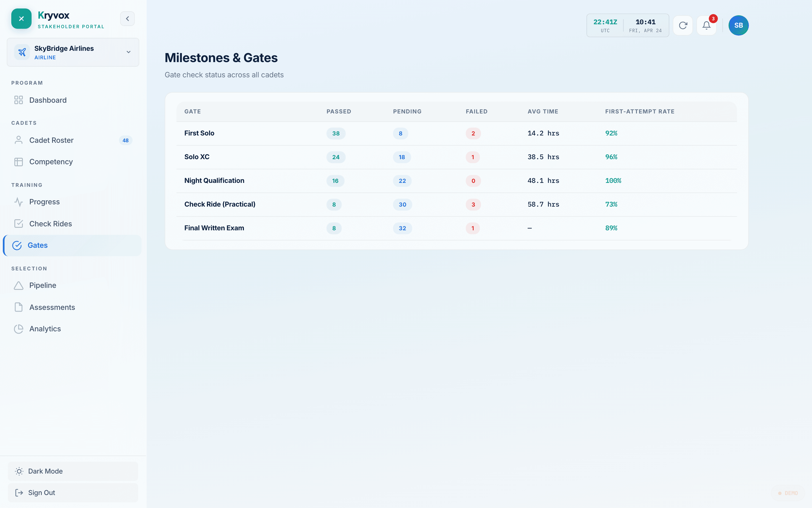Viewport: 812px width, 508px height.
Task: Click the red 3 notification badge
Action: point(713,19)
